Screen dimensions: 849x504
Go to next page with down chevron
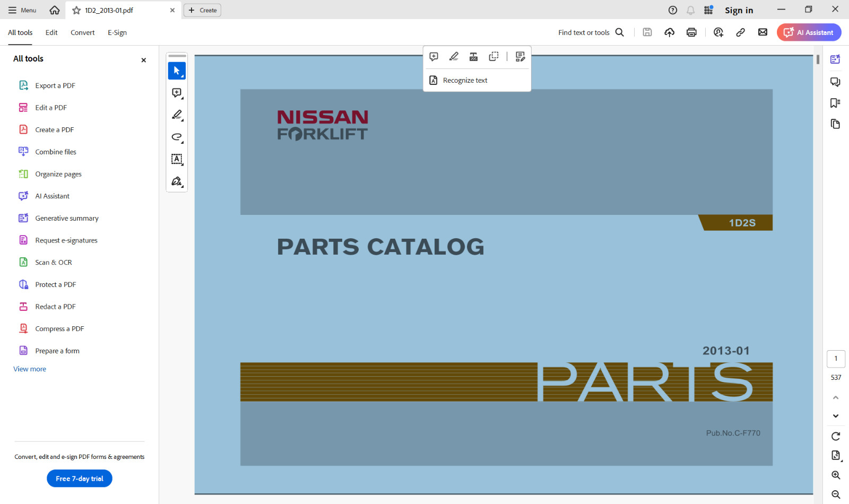coord(836,416)
